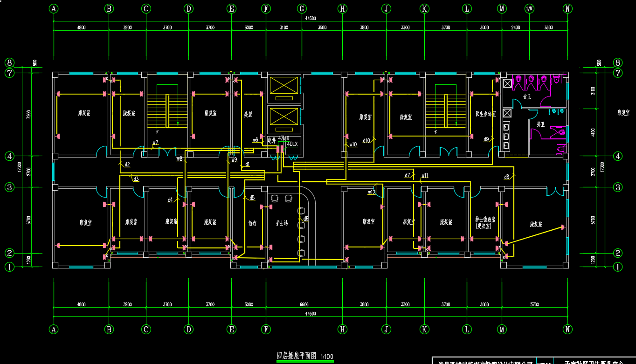Select the 女卫 washroom label
This screenshot has width=636, height=364.
click(x=527, y=97)
